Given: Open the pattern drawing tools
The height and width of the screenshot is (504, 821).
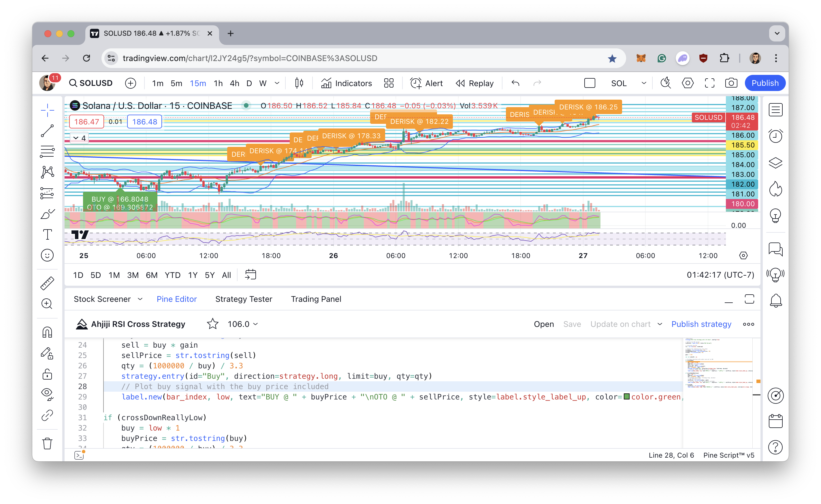Looking at the screenshot, I should click(x=47, y=172).
